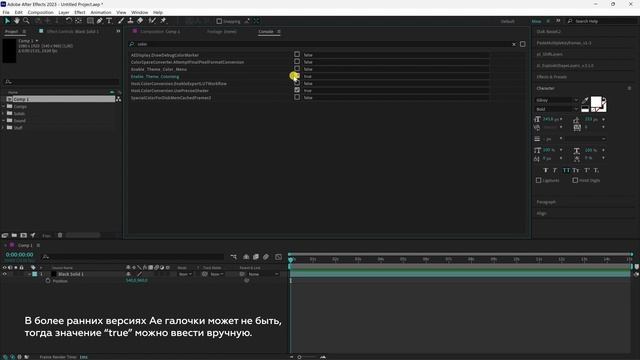Viewport: 640px width, 360px height.
Task: Click the Shy layers icon in timeline
Action: (246, 257)
